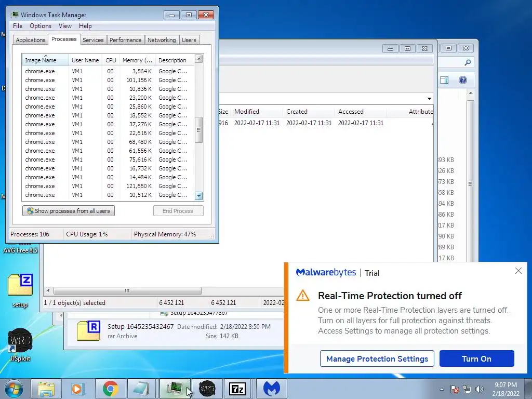This screenshot has height=399, width=532.
Task: Click the Action Center flag tray icon
Action: pyautogui.click(x=455, y=389)
